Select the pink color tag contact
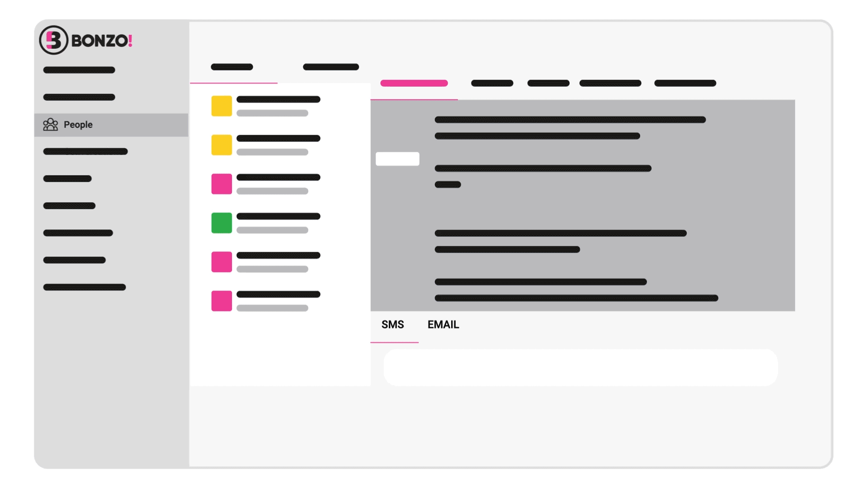The width and height of the screenshot is (868, 488). point(221,184)
